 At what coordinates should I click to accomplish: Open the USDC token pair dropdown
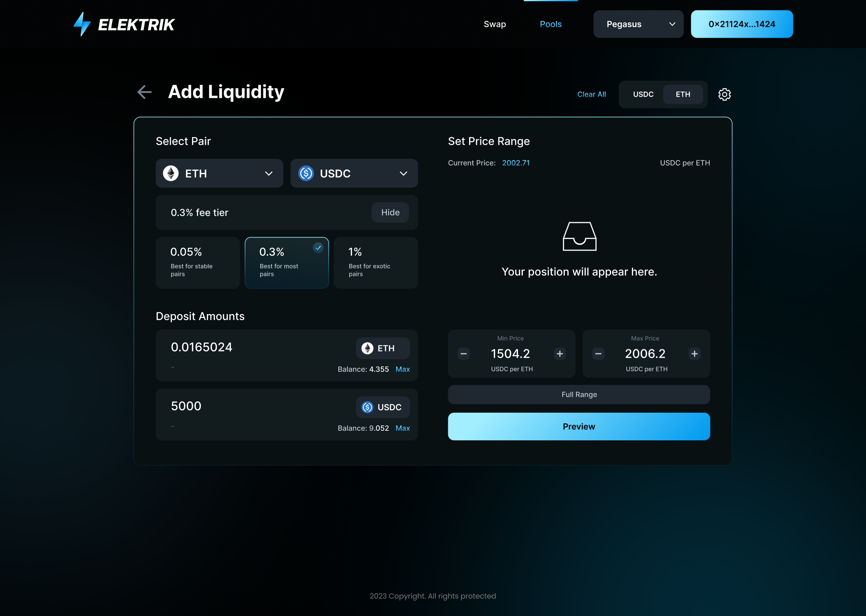click(x=354, y=173)
